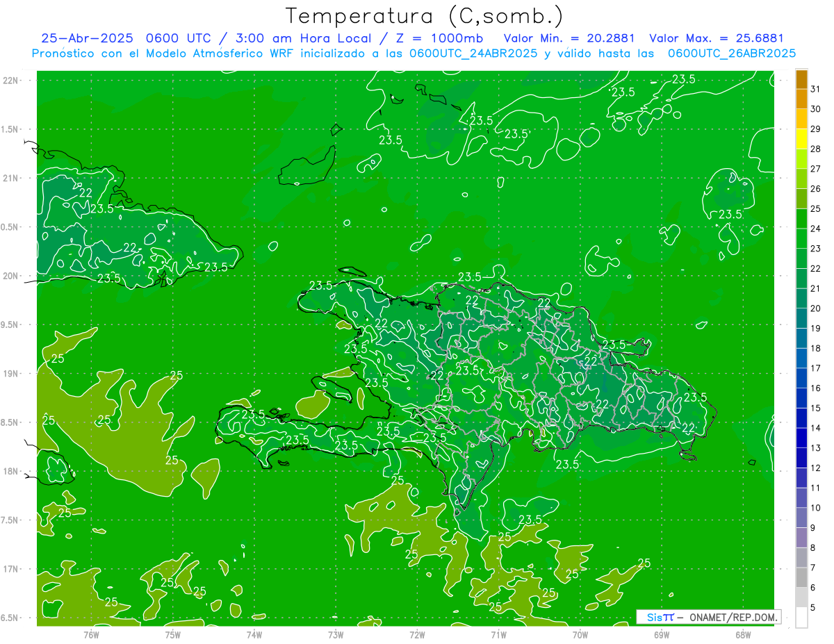This screenshot has width=834, height=644.
Task: Click the color scale label 14
Action: 816,428
